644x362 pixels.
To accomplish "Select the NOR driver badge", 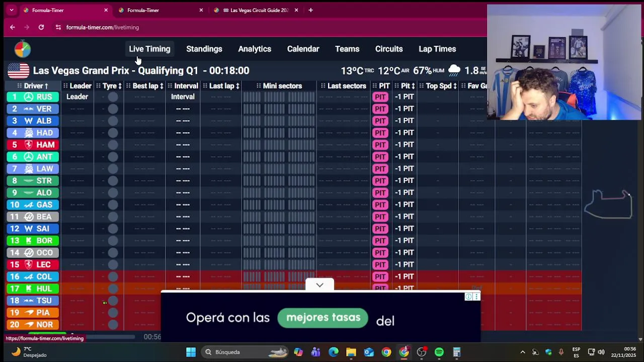I will pyautogui.click(x=33, y=324).
